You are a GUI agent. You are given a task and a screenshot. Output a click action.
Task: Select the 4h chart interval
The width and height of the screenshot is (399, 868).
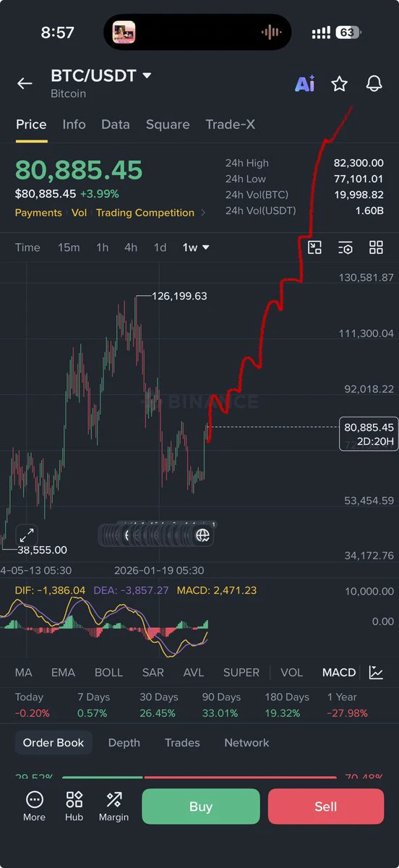point(131,247)
